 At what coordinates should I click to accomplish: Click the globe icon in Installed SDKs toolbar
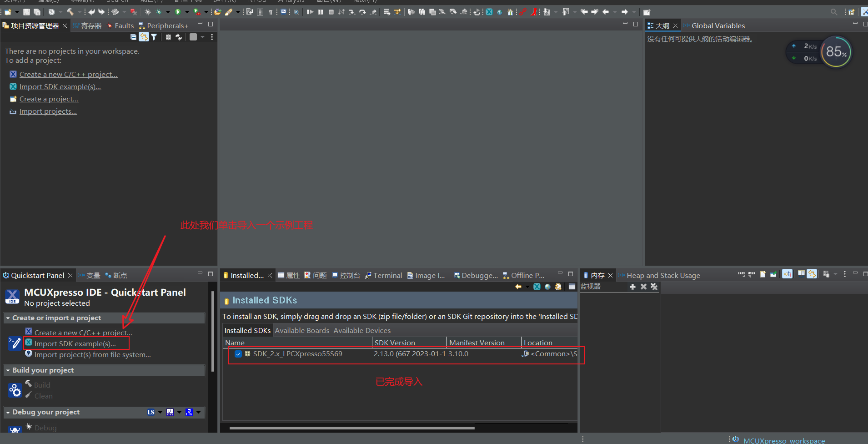click(x=547, y=287)
